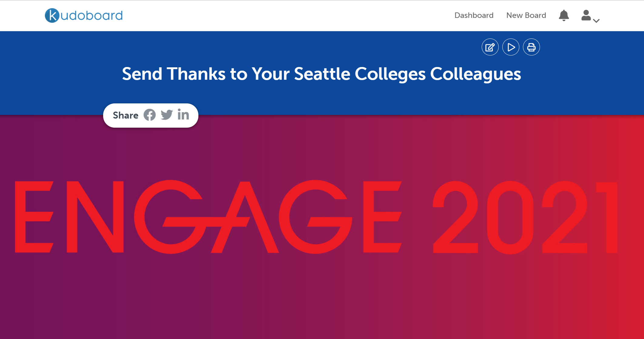This screenshot has height=339, width=644.
Task: Edit the board with pencil icon
Action: click(490, 47)
